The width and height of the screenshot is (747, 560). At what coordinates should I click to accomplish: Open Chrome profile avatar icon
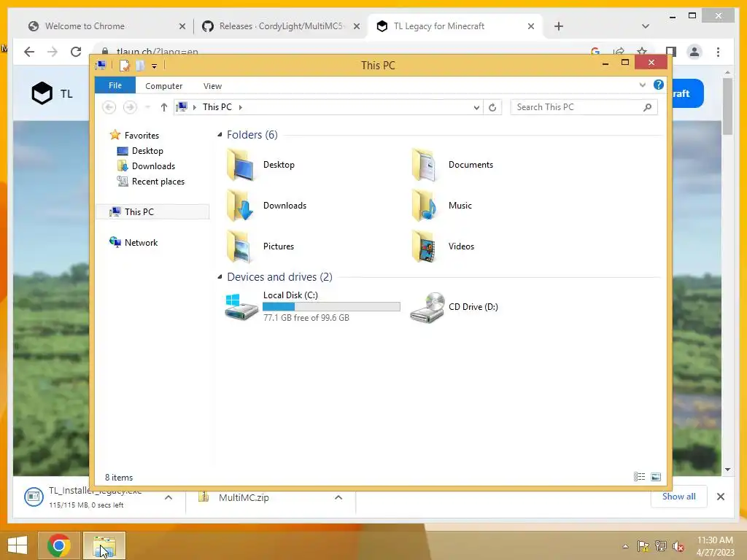[x=694, y=52]
